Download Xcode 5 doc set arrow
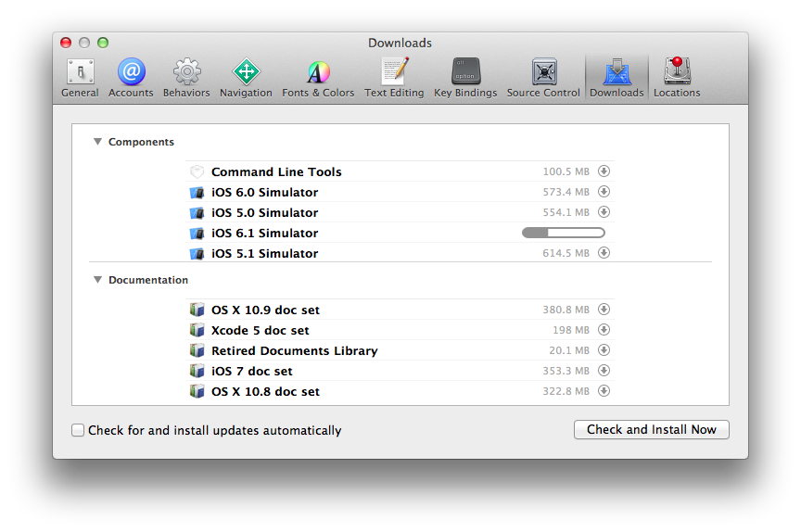 pos(604,330)
